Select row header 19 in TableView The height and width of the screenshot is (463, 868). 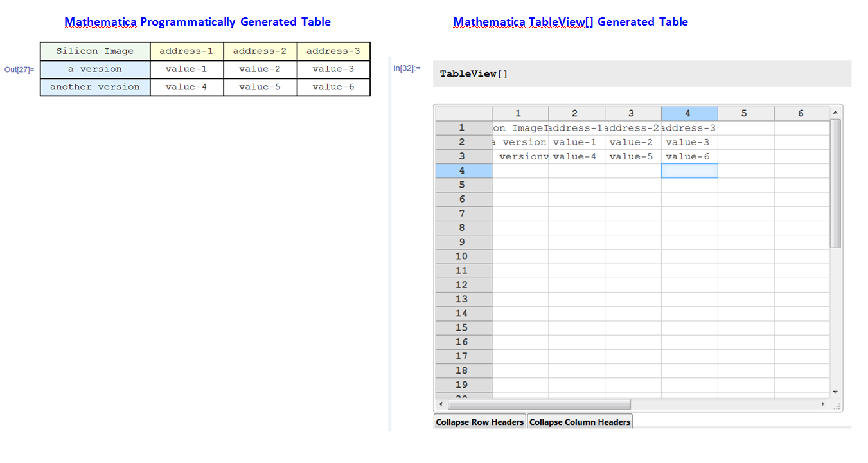point(464,385)
